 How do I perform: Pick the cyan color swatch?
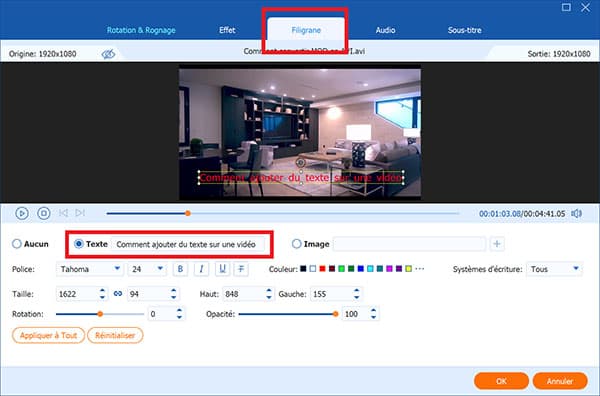coord(370,269)
